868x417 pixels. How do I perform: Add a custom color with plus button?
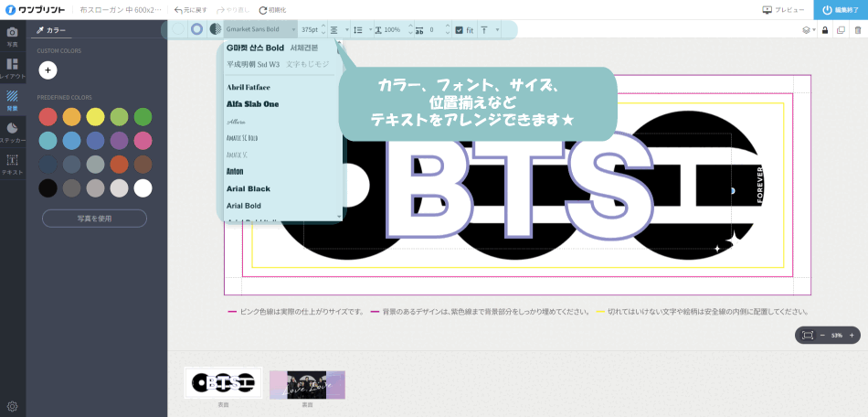(x=48, y=69)
